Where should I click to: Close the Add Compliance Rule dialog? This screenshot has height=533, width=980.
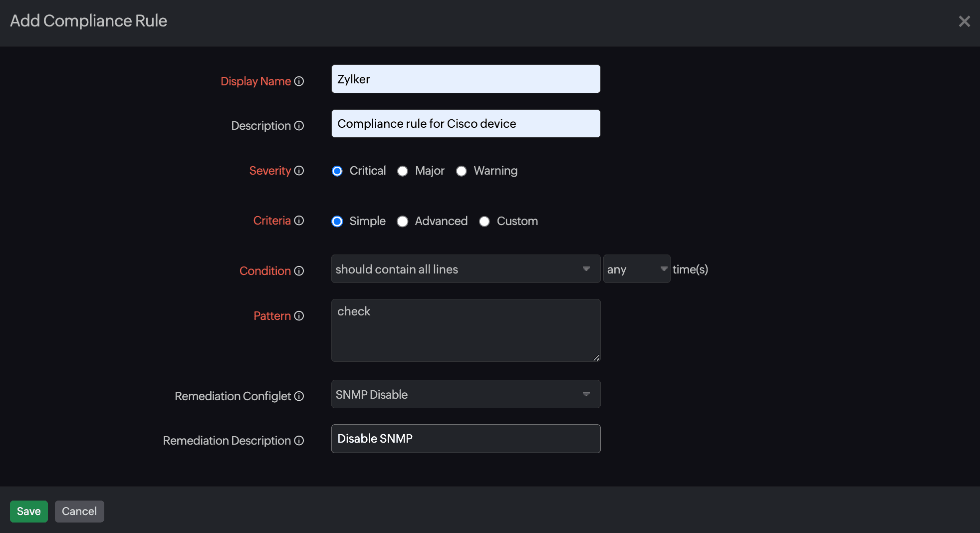[964, 21]
